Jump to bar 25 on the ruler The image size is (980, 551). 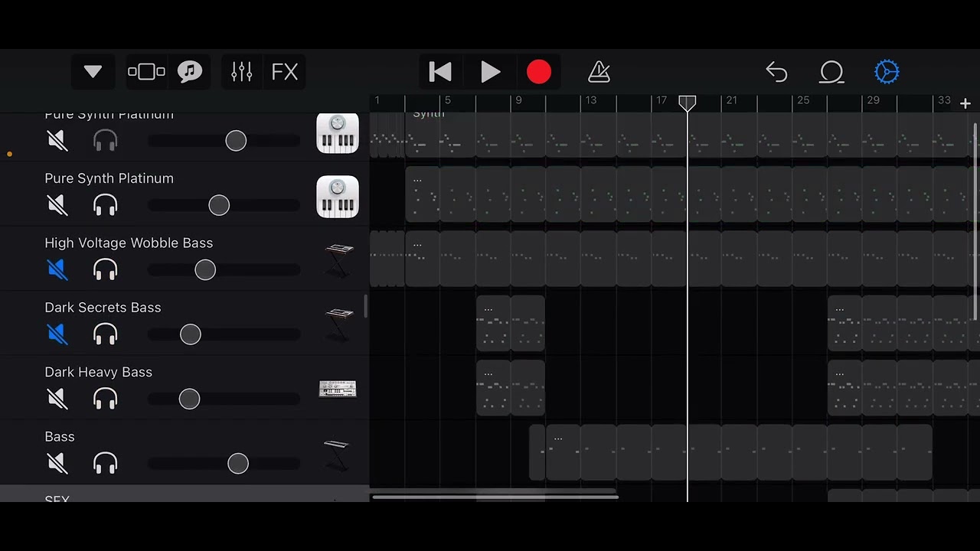[x=803, y=100]
